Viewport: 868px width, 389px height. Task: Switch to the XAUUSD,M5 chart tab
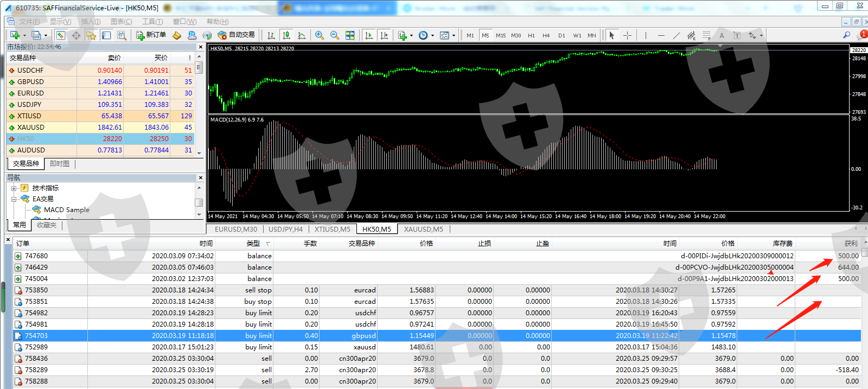(x=423, y=229)
